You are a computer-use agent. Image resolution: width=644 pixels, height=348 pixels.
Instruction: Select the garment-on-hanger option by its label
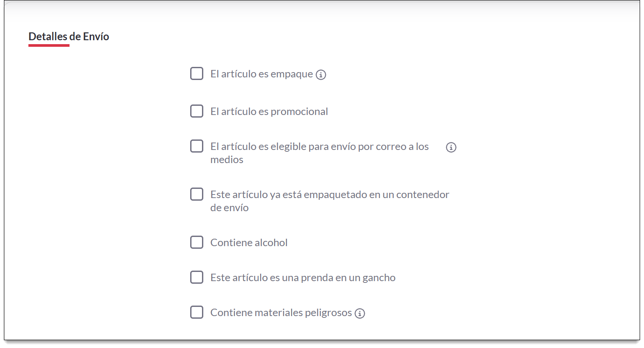click(303, 277)
